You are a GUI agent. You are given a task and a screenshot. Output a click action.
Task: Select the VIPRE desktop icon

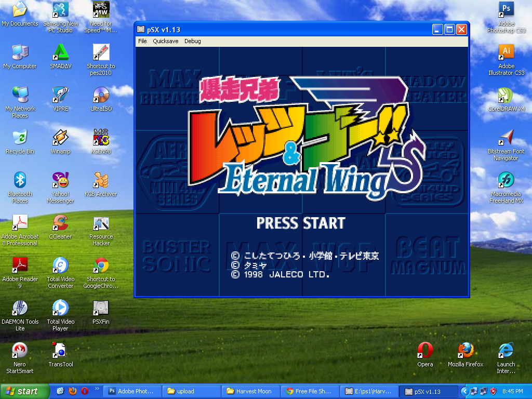pyautogui.click(x=60, y=99)
